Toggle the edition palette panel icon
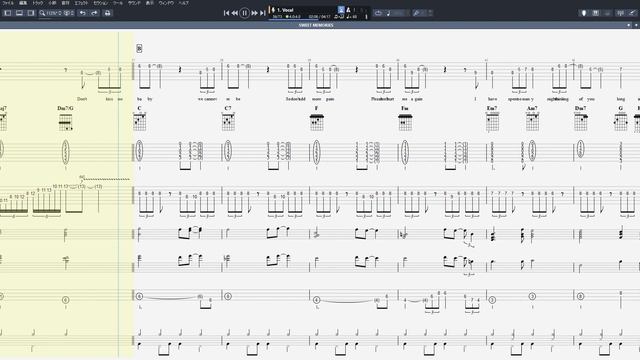The image size is (640, 360). tap(8, 13)
